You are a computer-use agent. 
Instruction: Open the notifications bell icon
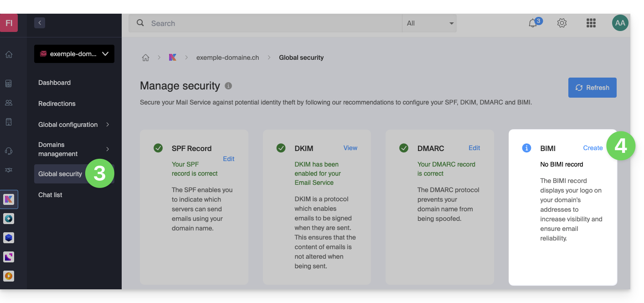click(533, 23)
